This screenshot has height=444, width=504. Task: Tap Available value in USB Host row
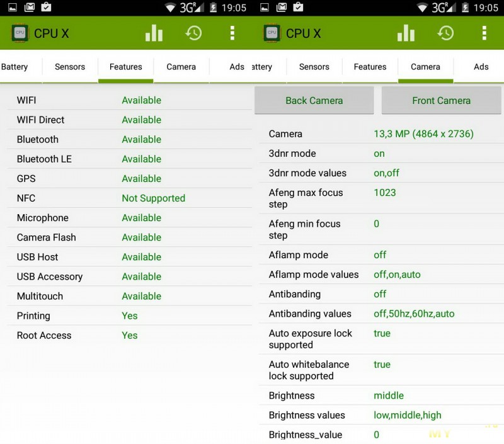pyautogui.click(x=141, y=257)
